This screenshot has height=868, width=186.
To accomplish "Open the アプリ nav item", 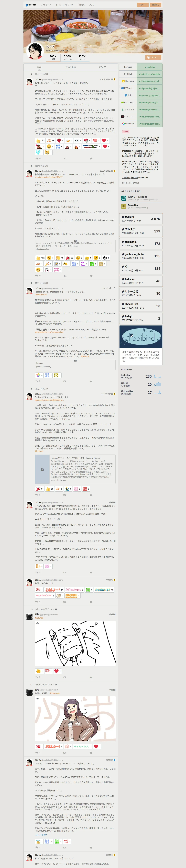I will (x=92, y=5).
